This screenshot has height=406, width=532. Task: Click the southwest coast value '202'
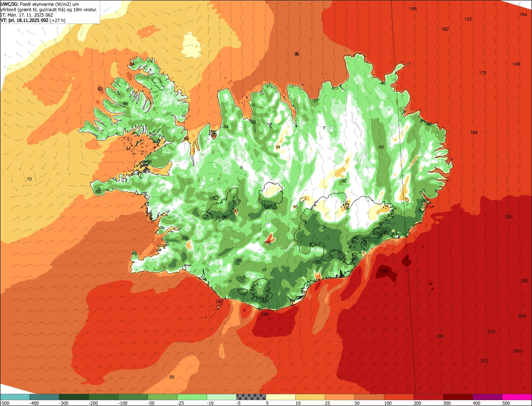[219, 301]
